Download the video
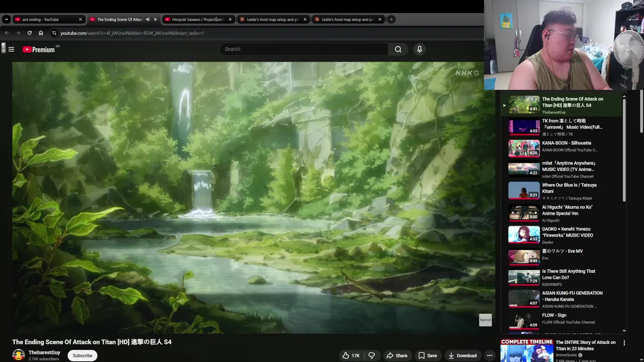 [x=462, y=355]
